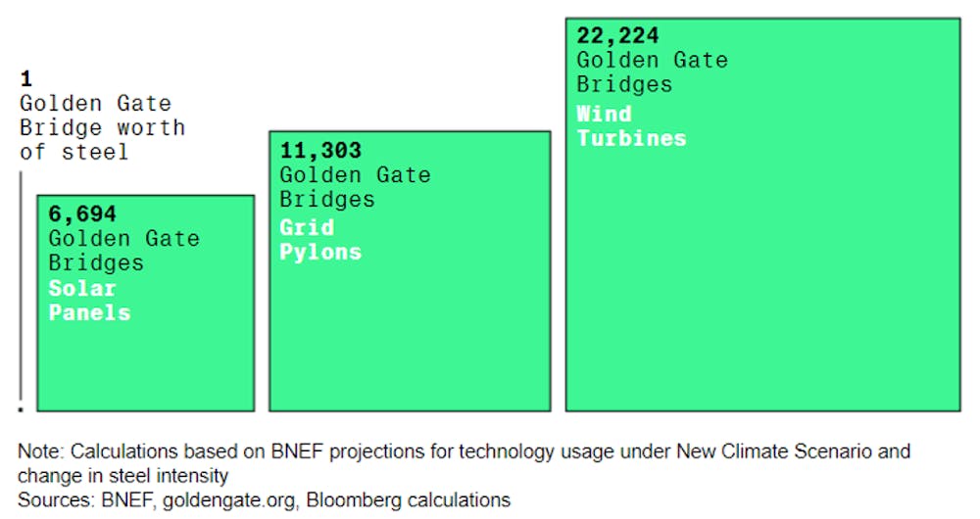The height and width of the screenshot is (519, 980).
Task: Select the Wind Turbines label
Action: click(631, 126)
